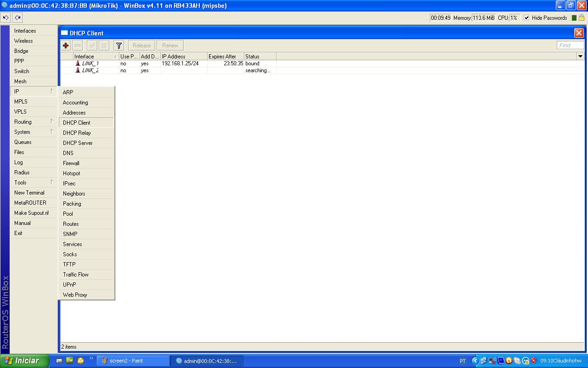
Task: Open Web Proxy from IP menu
Action: (86, 295)
